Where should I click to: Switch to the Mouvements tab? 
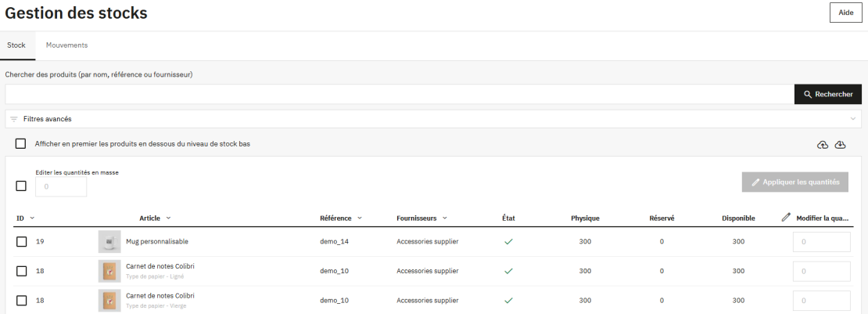(x=66, y=45)
